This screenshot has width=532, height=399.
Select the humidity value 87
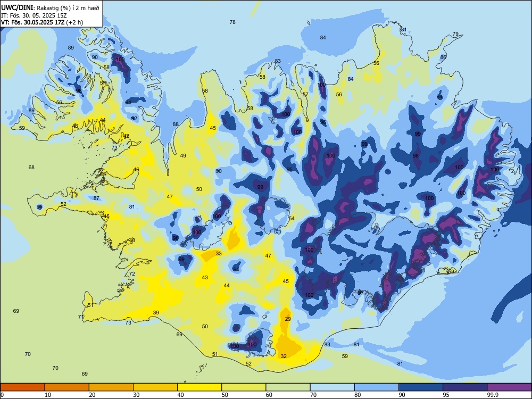click(x=96, y=198)
